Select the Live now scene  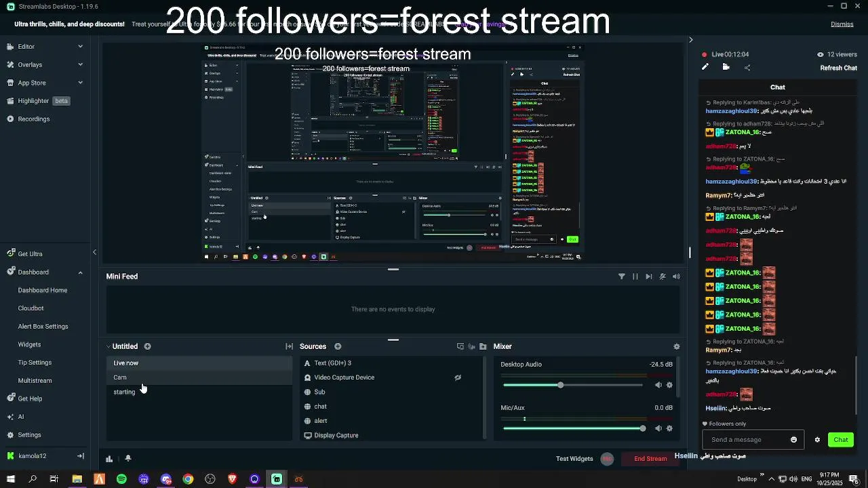pos(200,363)
